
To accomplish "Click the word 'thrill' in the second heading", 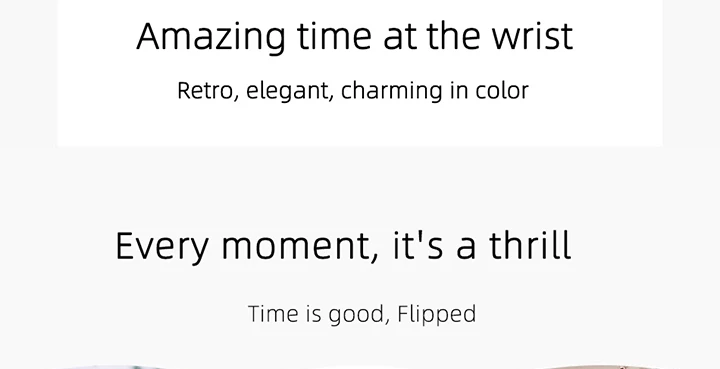I will point(529,246).
